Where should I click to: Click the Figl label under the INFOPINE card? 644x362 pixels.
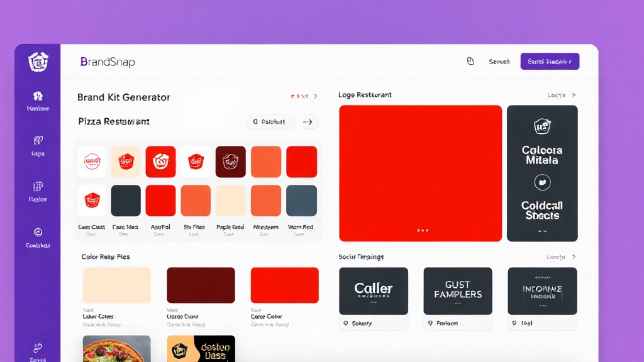click(526, 323)
